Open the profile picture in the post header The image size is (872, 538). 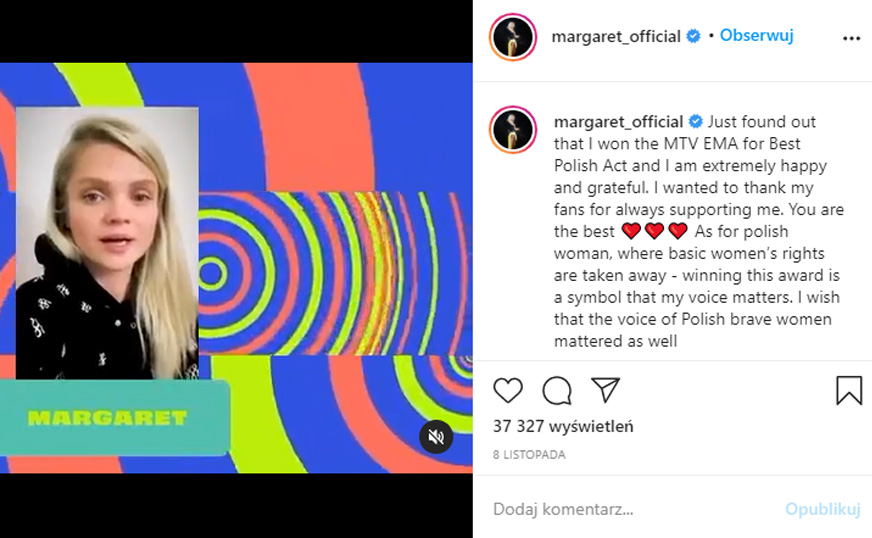513,37
